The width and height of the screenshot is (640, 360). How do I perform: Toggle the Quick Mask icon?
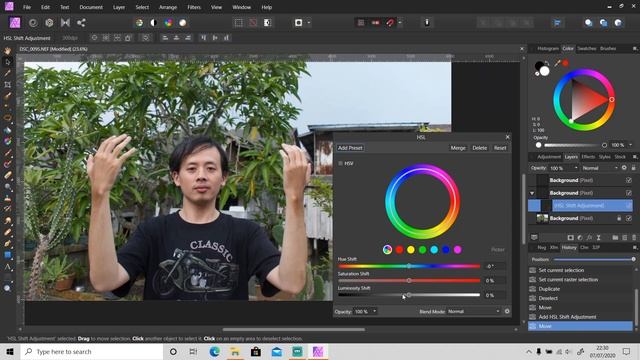tap(298, 23)
